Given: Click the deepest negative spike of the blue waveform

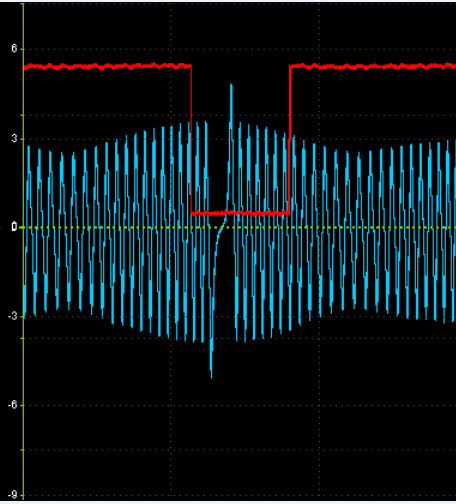Looking at the screenshot, I should click(211, 360).
